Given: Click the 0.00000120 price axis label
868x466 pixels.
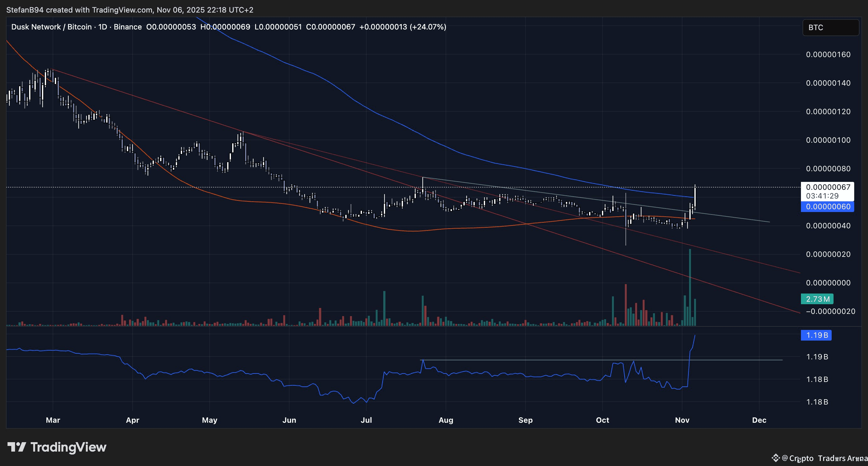Looking at the screenshot, I should click(x=828, y=112).
